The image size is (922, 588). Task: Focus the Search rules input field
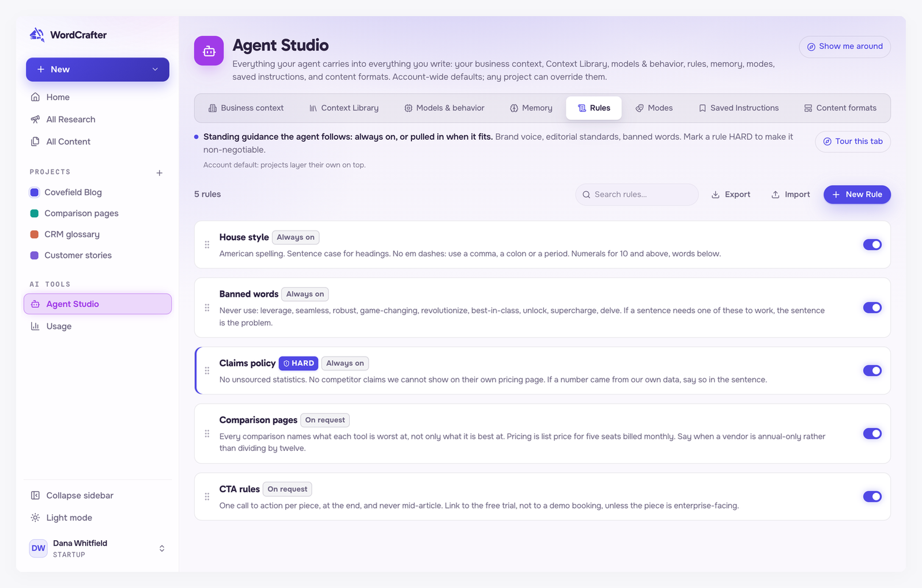coord(637,195)
